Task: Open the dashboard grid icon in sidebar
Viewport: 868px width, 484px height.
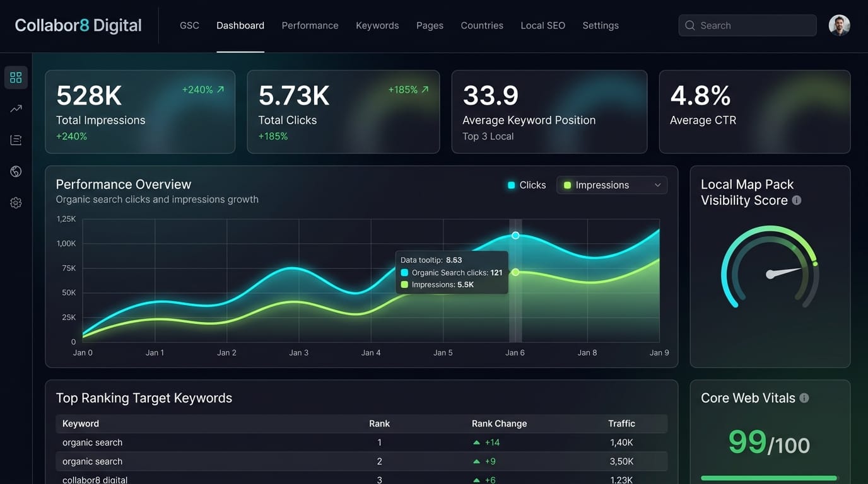Action: click(x=16, y=78)
